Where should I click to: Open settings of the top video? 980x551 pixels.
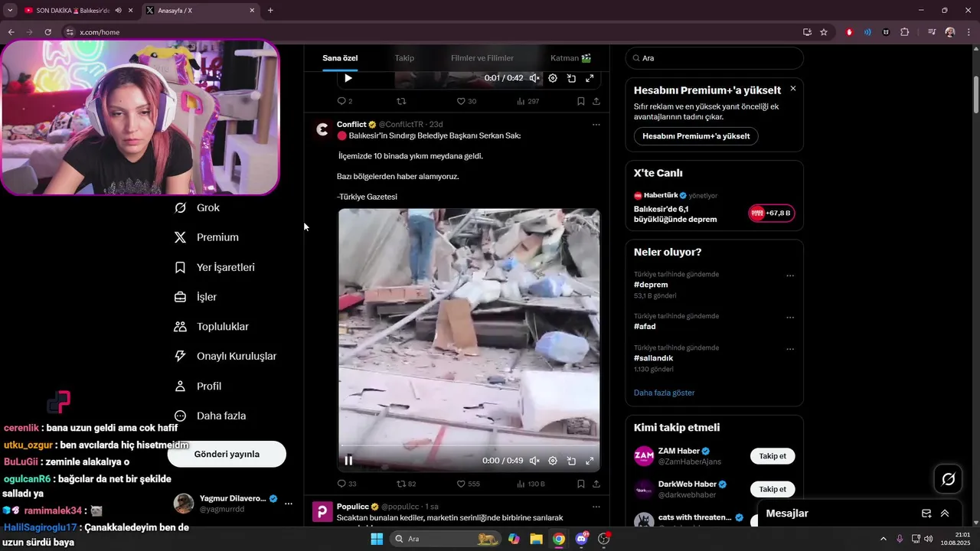[553, 78]
